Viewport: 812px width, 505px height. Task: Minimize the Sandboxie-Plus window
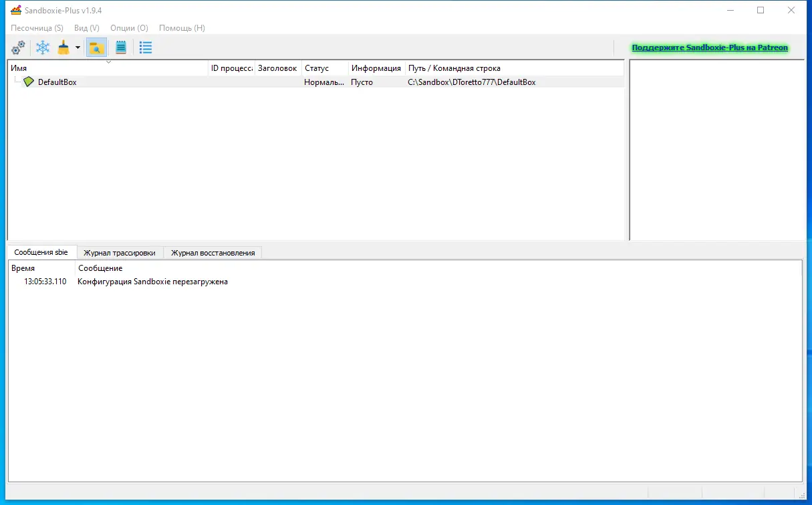click(730, 10)
